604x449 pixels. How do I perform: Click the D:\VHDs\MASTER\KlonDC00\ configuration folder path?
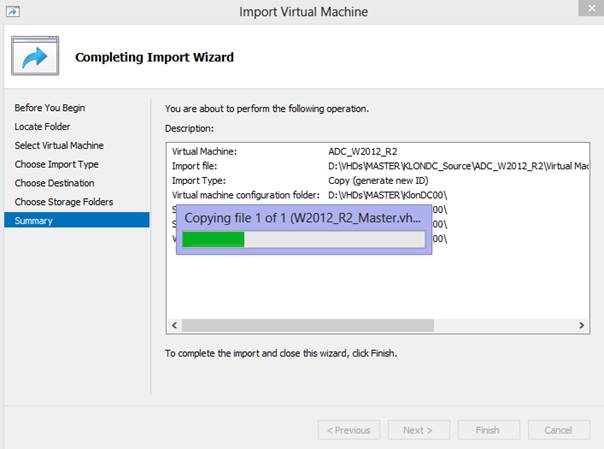coord(388,196)
